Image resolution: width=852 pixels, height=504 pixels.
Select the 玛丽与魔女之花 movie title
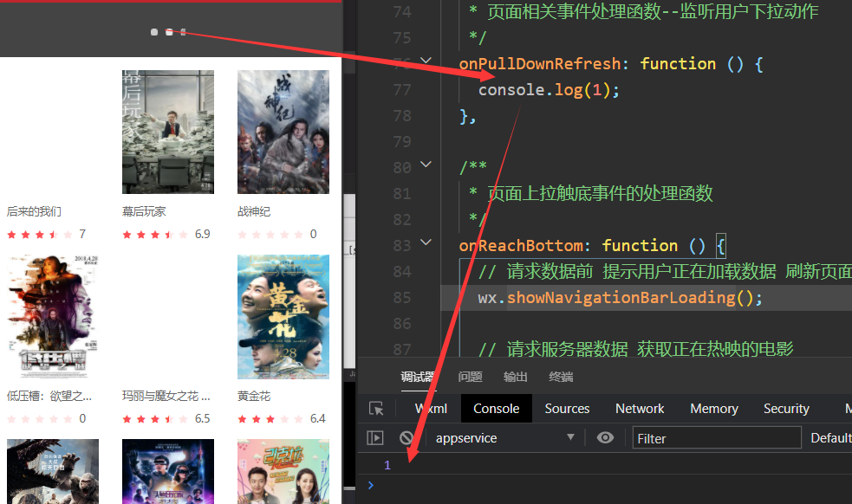(166, 396)
